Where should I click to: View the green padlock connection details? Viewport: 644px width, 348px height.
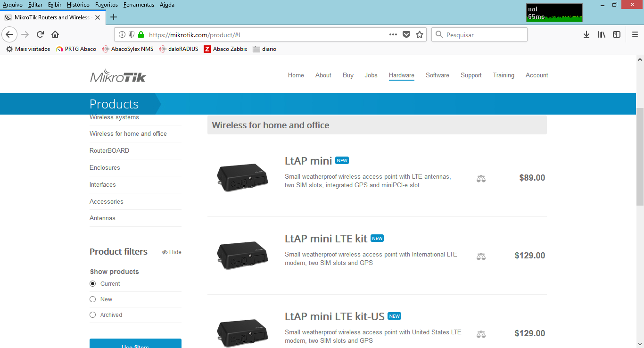(140, 34)
